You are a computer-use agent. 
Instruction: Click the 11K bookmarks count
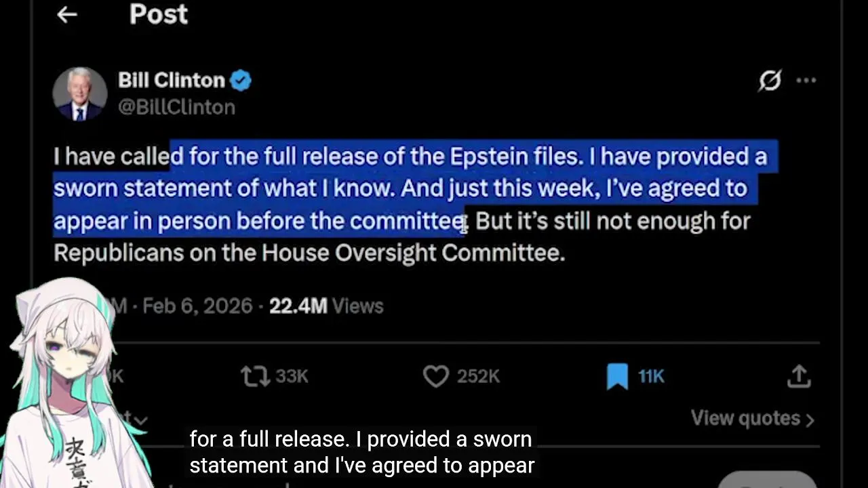tap(651, 376)
